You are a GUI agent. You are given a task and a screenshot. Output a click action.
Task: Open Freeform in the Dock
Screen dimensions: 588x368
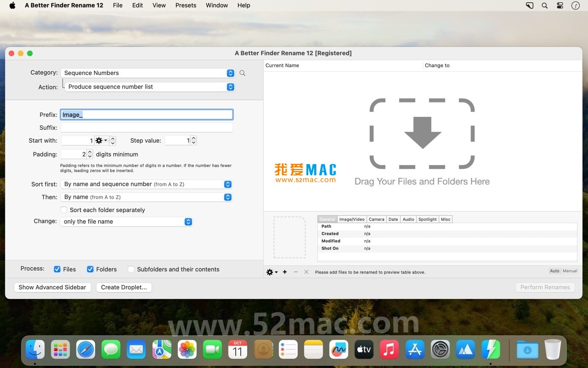[x=339, y=350]
